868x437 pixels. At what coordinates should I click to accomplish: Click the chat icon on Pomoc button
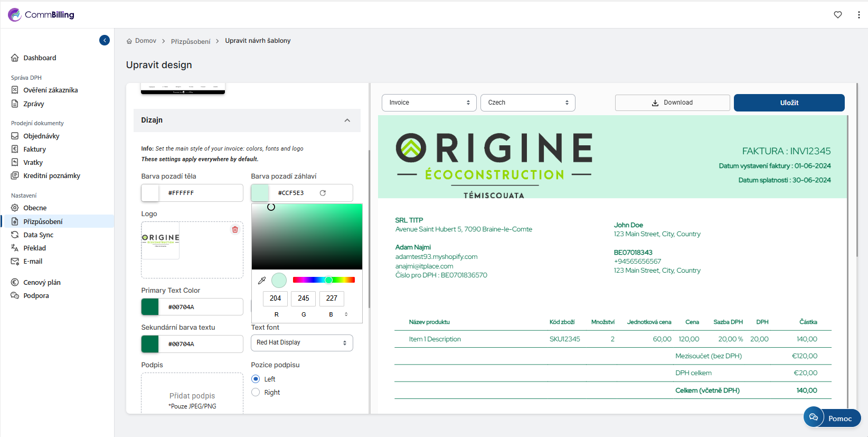click(x=814, y=417)
